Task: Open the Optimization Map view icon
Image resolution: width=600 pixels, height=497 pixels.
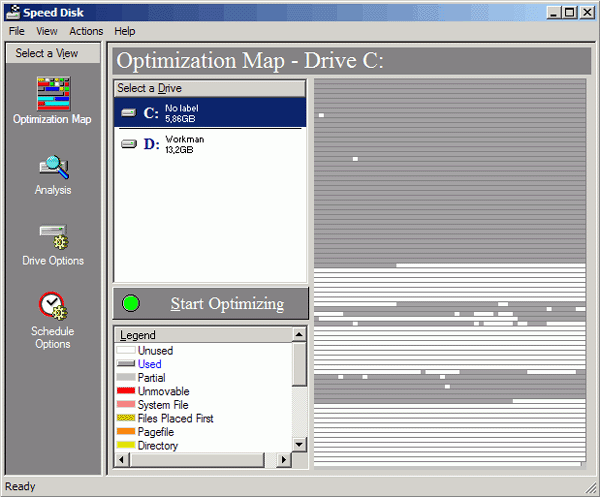Action: coord(53,92)
